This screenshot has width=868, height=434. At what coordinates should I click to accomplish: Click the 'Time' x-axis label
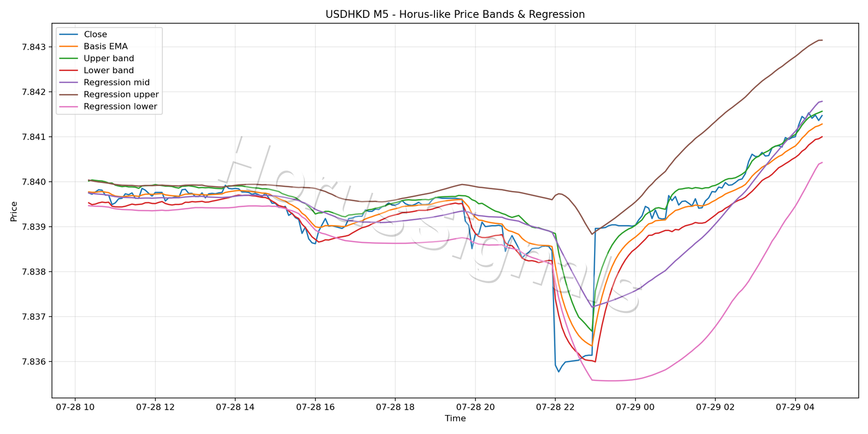tap(455, 418)
